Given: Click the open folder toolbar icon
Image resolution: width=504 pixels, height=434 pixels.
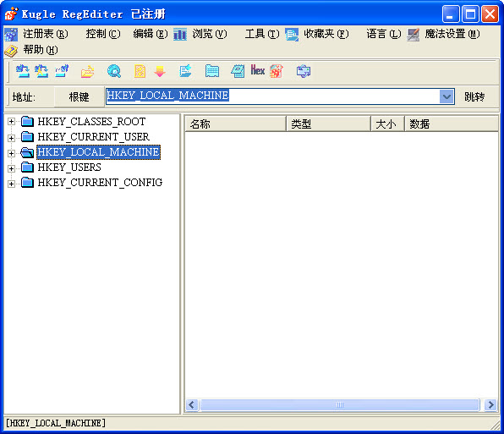Looking at the screenshot, I should pos(87,71).
